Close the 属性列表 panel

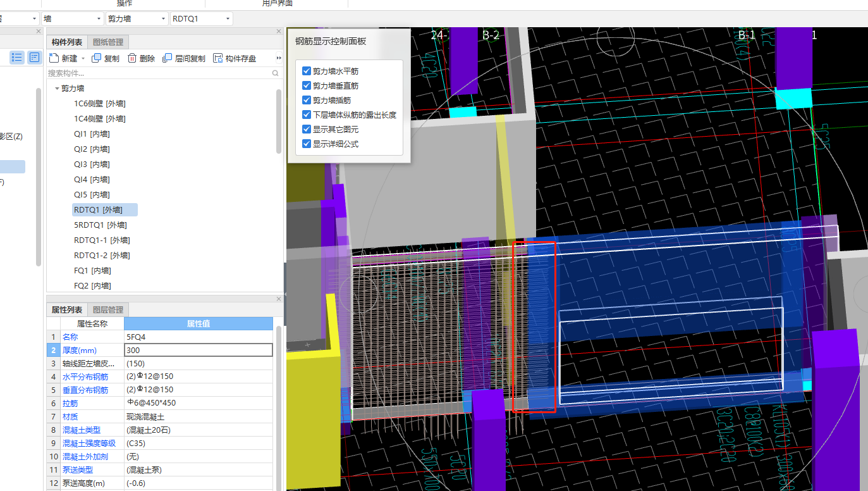(279, 299)
